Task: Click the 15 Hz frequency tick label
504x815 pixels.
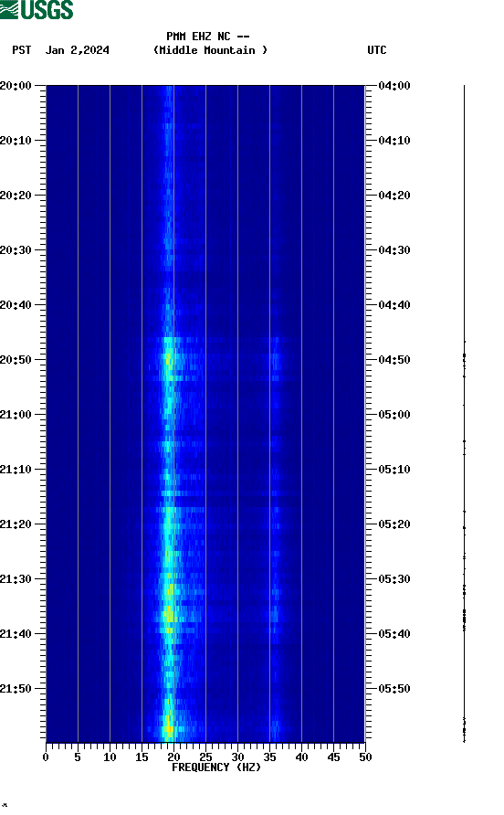Action: [x=142, y=757]
